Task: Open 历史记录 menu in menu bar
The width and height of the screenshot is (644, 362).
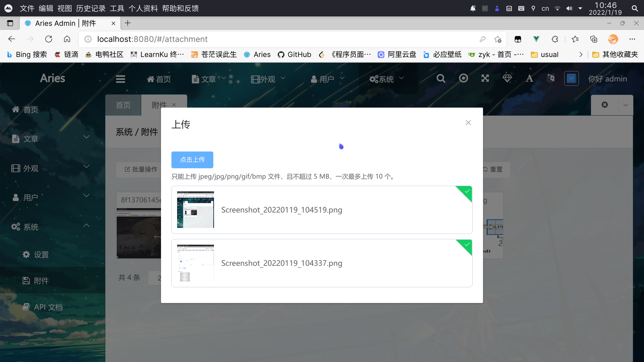Action: click(91, 8)
